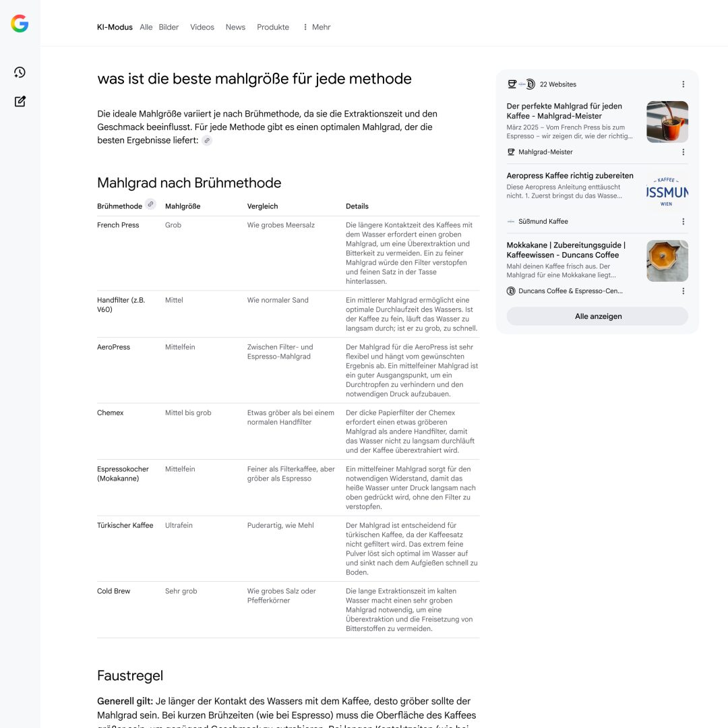Viewport: 728px width, 728px height.
Task: Select the Produkte tab
Action: pos(272,27)
